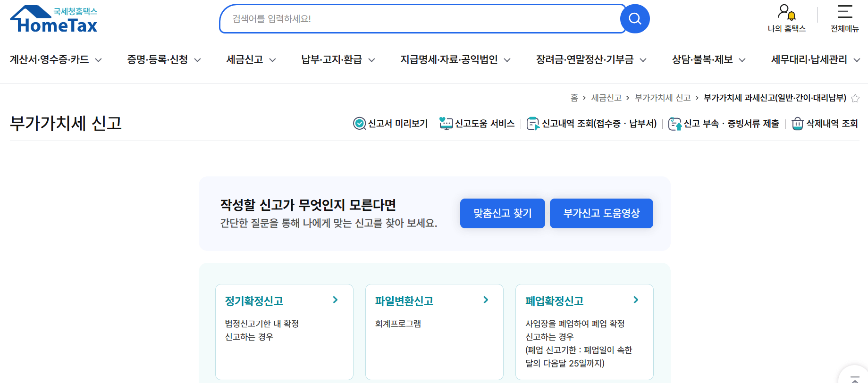Open 나의 홈택스 user icon

(786, 12)
